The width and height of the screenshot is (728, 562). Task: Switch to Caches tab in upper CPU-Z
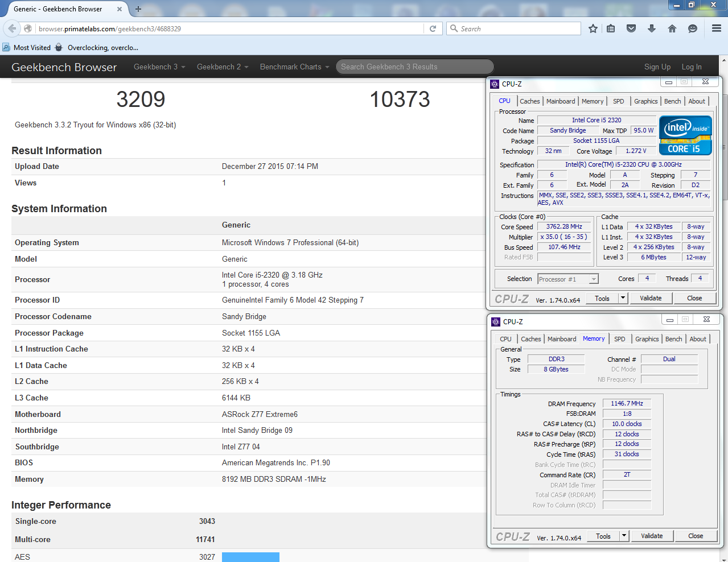coord(530,101)
